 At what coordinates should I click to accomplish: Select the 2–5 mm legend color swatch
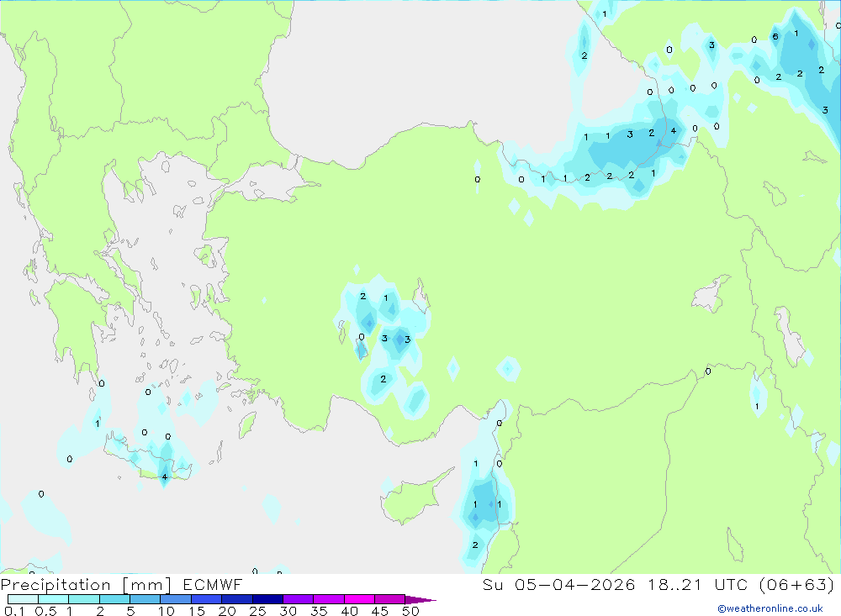pyautogui.click(x=114, y=599)
